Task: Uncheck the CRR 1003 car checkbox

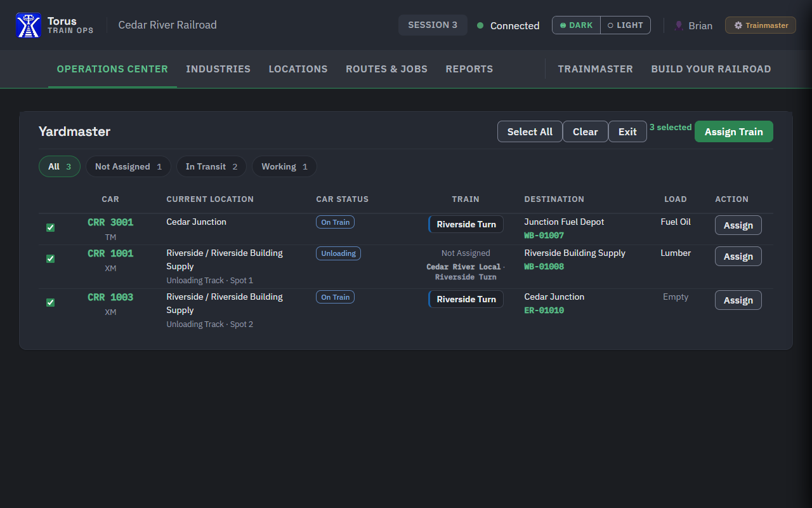Action: [x=51, y=302]
